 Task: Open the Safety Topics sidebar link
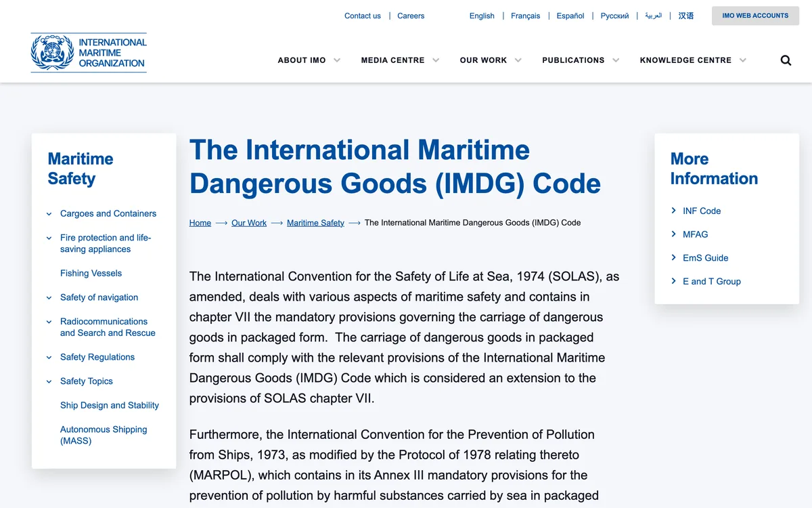pyautogui.click(x=87, y=381)
